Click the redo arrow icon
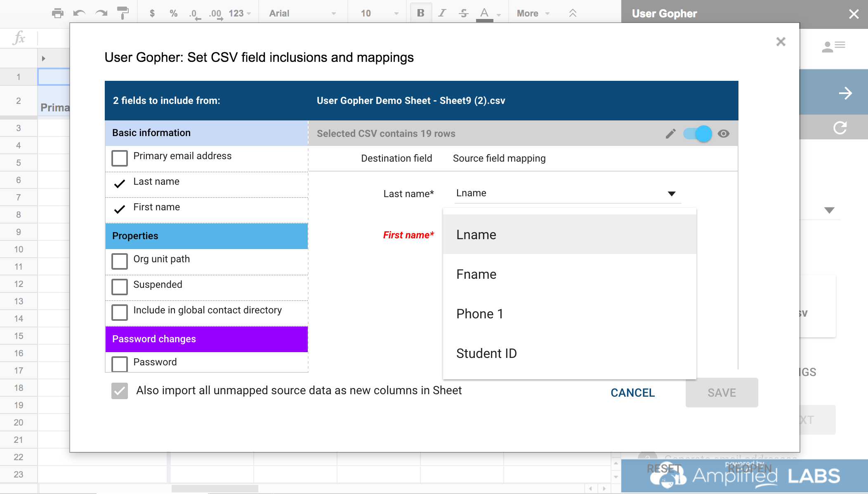This screenshot has width=868, height=494. [101, 13]
